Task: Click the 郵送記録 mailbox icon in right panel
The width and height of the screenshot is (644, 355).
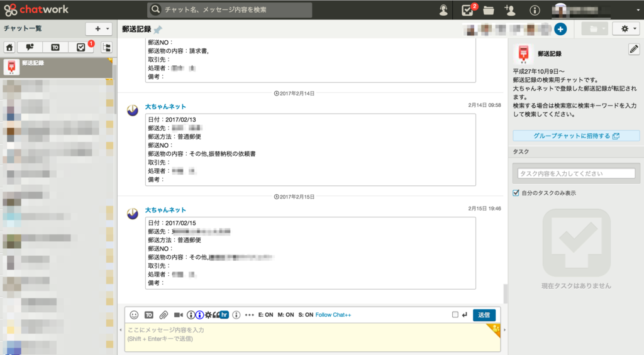Action: 523,54
